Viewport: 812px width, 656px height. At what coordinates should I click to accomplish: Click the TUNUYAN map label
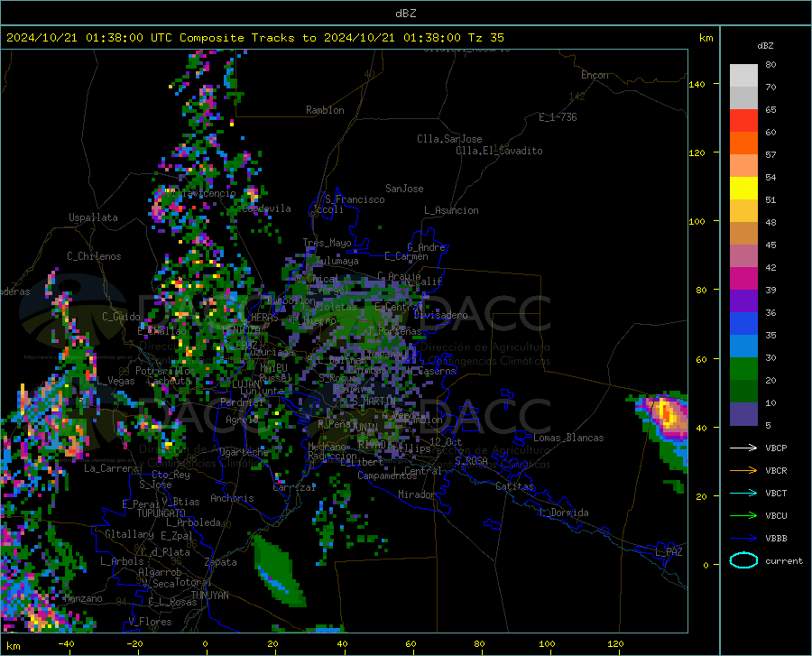tap(209, 595)
